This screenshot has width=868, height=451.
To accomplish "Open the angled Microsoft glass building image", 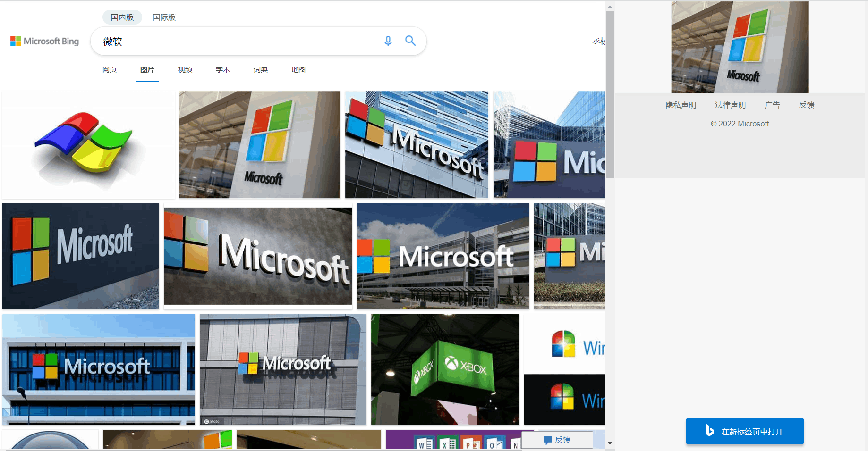I will pyautogui.click(x=417, y=145).
